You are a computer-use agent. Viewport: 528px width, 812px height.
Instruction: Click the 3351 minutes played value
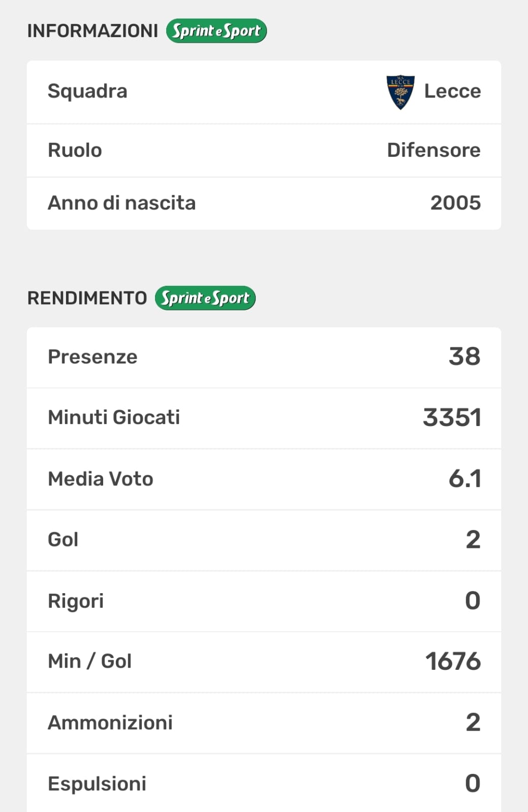pos(452,418)
